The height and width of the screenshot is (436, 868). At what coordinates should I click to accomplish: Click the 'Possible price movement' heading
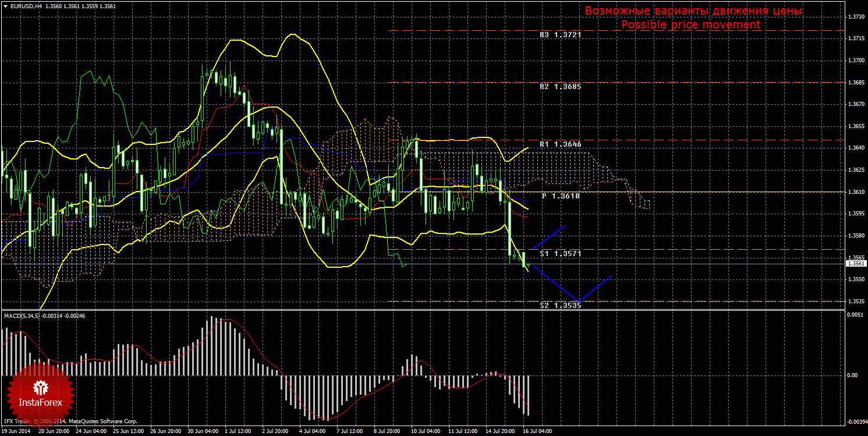tap(691, 25)
